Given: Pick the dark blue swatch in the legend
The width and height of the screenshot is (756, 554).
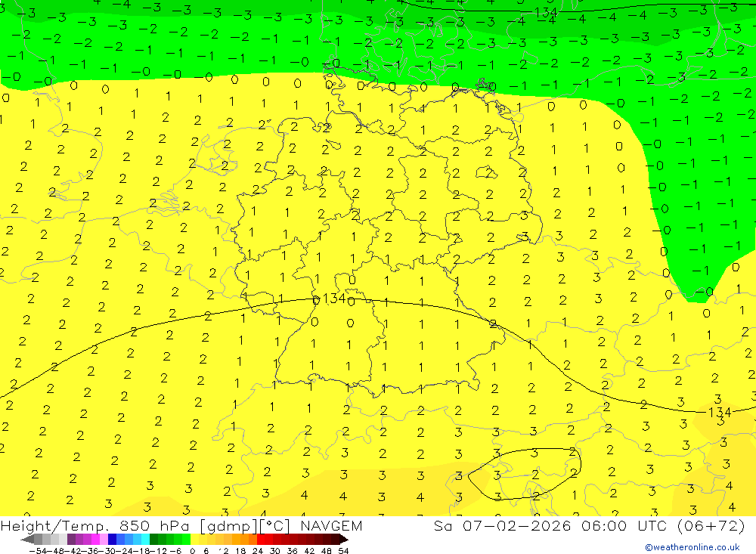Looking at the screenshot, I should click(x=112, y=539).
